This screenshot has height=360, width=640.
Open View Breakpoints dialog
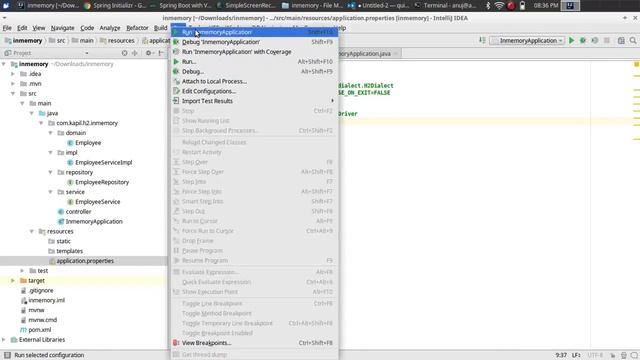(x=254, y=343)
